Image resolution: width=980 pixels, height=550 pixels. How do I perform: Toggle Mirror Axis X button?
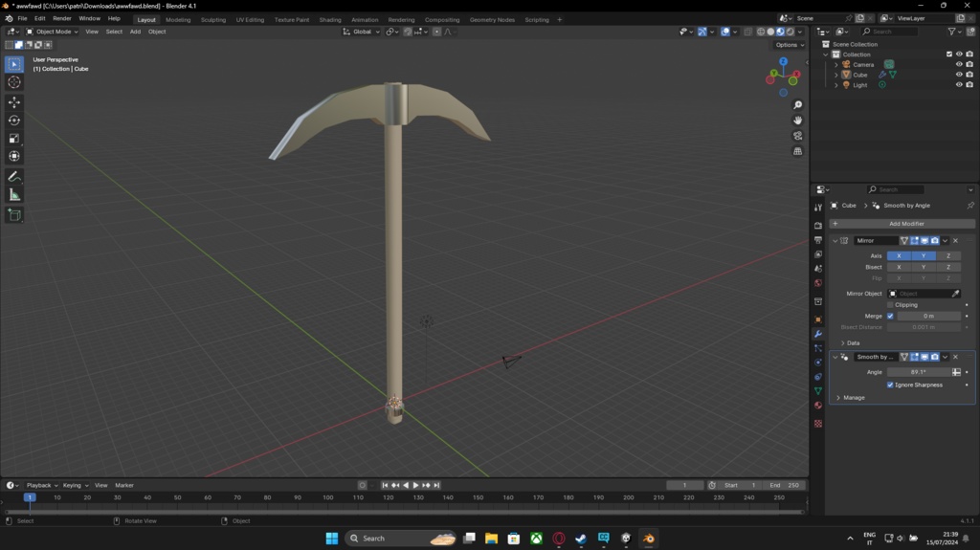(x=899, y=255)
